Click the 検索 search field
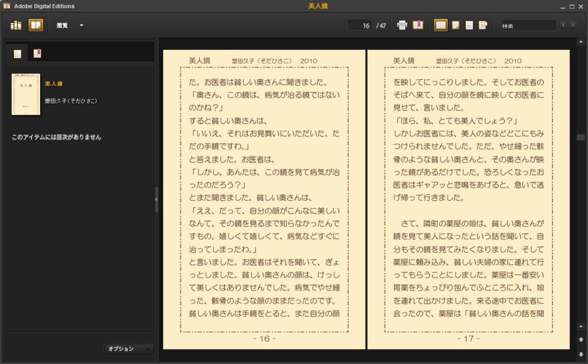The image size is (588, 364). point(528,26)
